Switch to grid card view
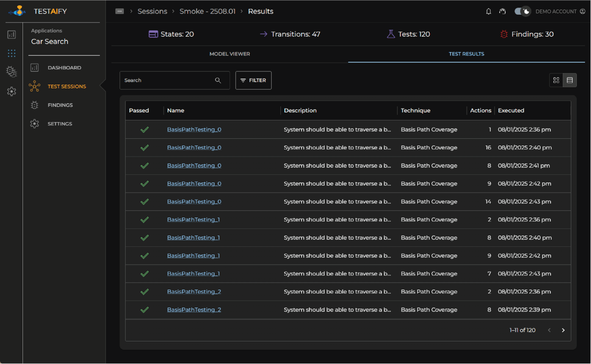591x364 pixels. pos(556,80)
